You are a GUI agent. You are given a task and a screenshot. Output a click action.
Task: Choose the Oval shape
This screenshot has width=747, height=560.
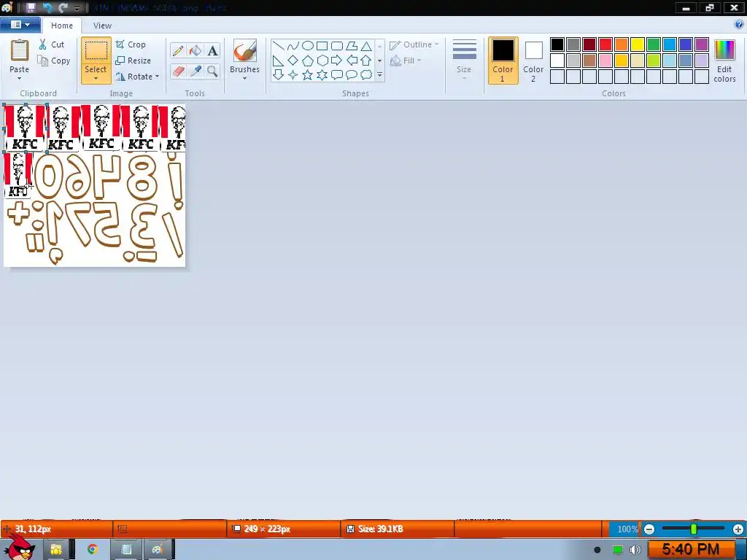point(308,46)
